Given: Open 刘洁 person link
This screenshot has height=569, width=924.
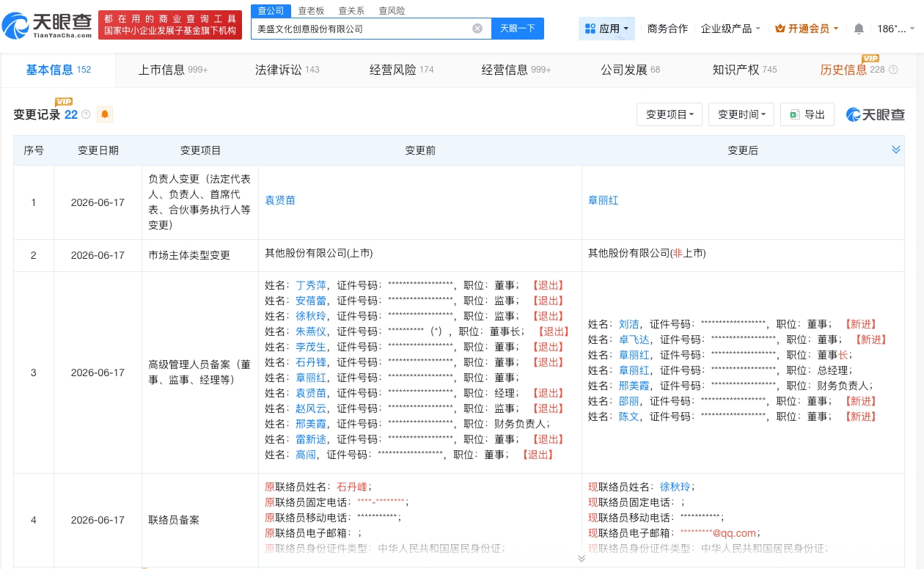Looking at the screenshot, I should (629, 324).
